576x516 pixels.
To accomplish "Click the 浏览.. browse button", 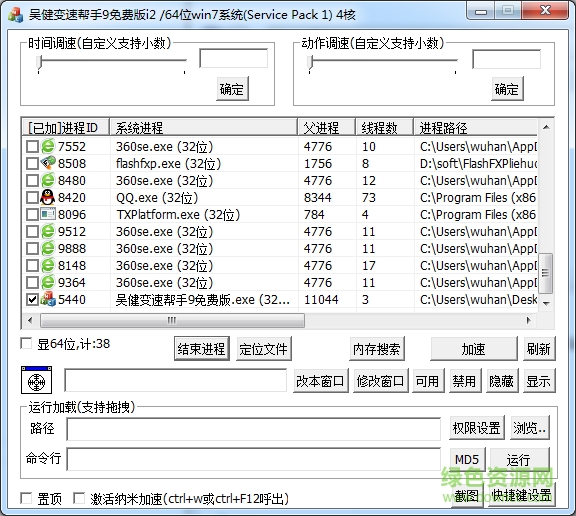I will 530,427.
